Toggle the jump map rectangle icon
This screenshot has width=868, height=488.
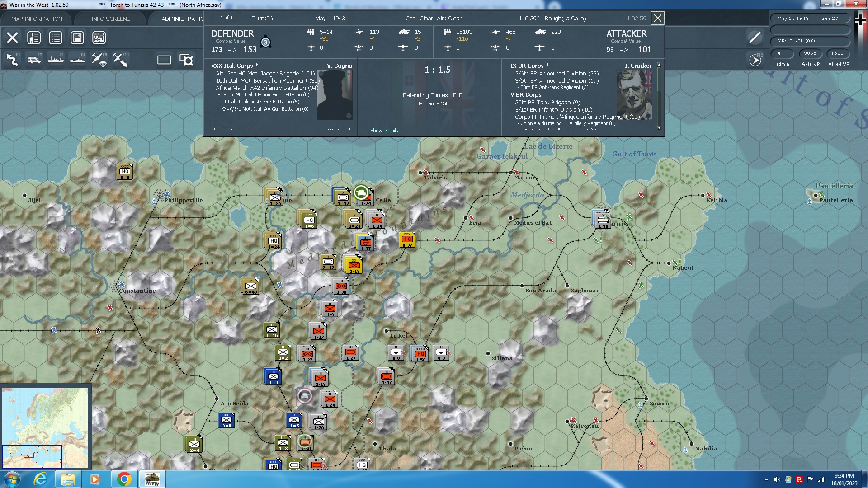[164, 59]
